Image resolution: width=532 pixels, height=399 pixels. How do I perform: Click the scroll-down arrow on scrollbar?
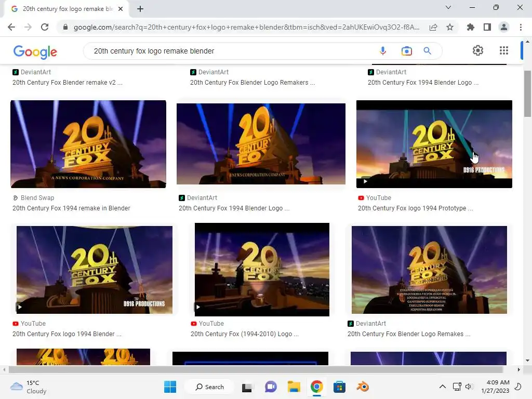pyautogui.click(x=527, y=361)
